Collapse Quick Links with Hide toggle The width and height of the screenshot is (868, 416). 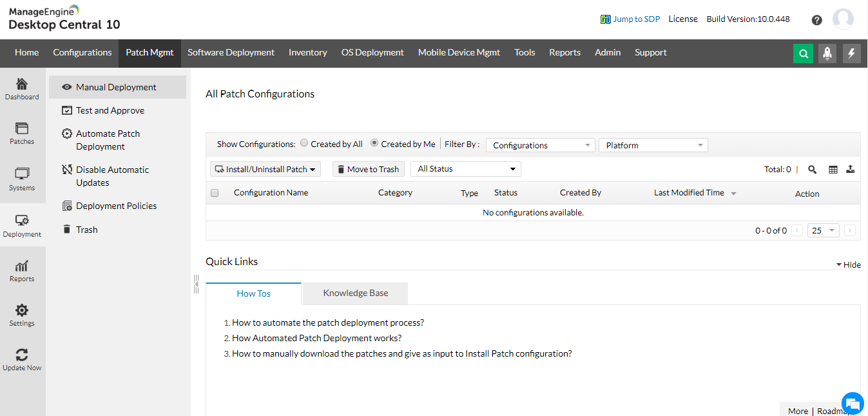tap(848, 264)
